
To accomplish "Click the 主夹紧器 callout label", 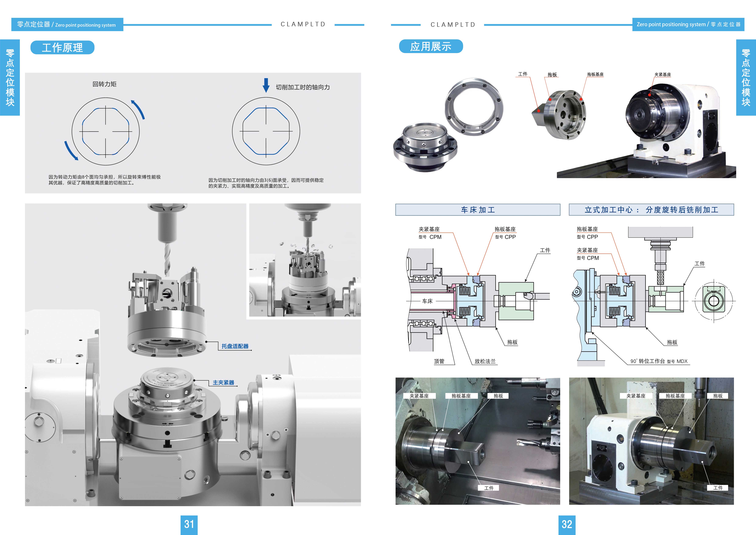I will click(223, 382).
